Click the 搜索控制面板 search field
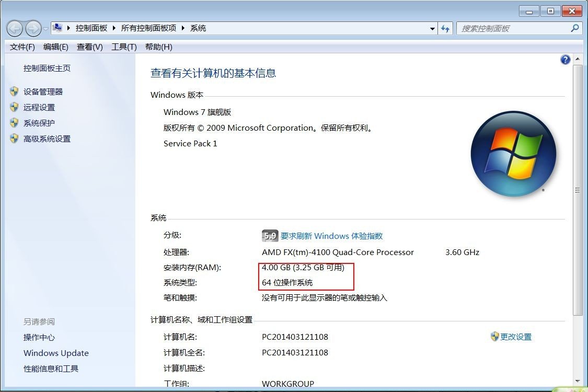 (514, 29)
